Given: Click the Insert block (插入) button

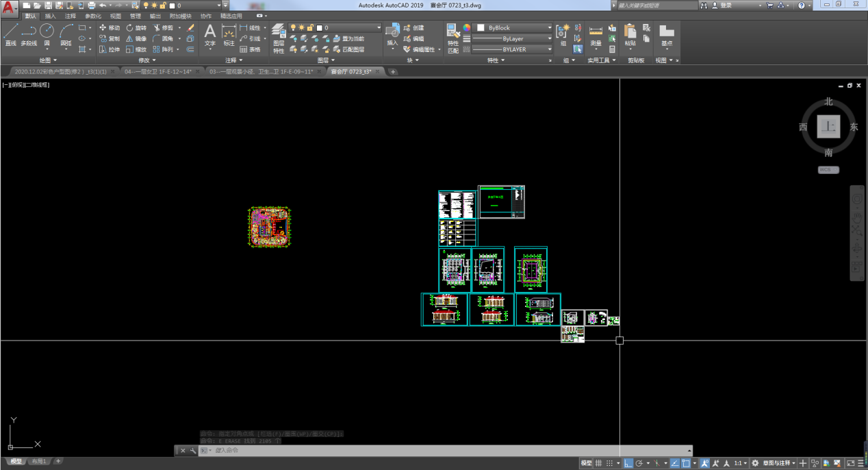Looking at the screenshot, I should [x=392, y=35].
